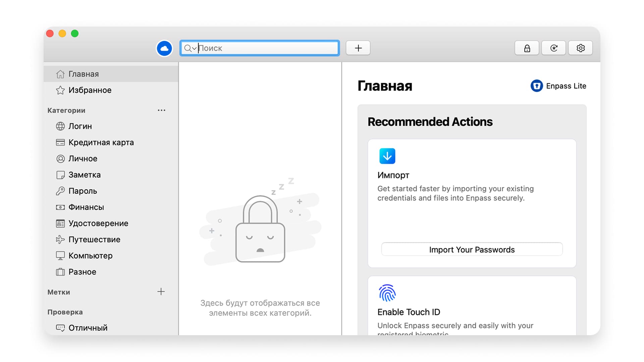
Task: Open the password generator icon
Action: point(554,48)
